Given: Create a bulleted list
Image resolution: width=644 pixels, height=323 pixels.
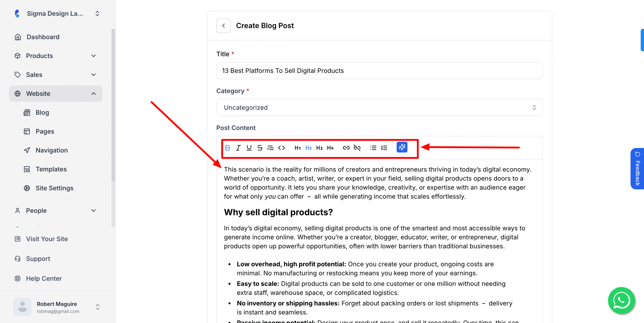Looking at the screenshot, I should tap(373, 148).
